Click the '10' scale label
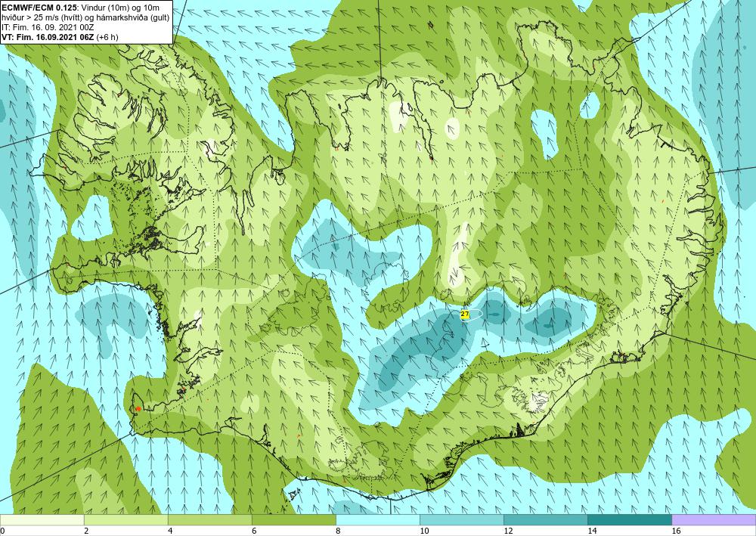Screen dimensions: 756x536 424,531
